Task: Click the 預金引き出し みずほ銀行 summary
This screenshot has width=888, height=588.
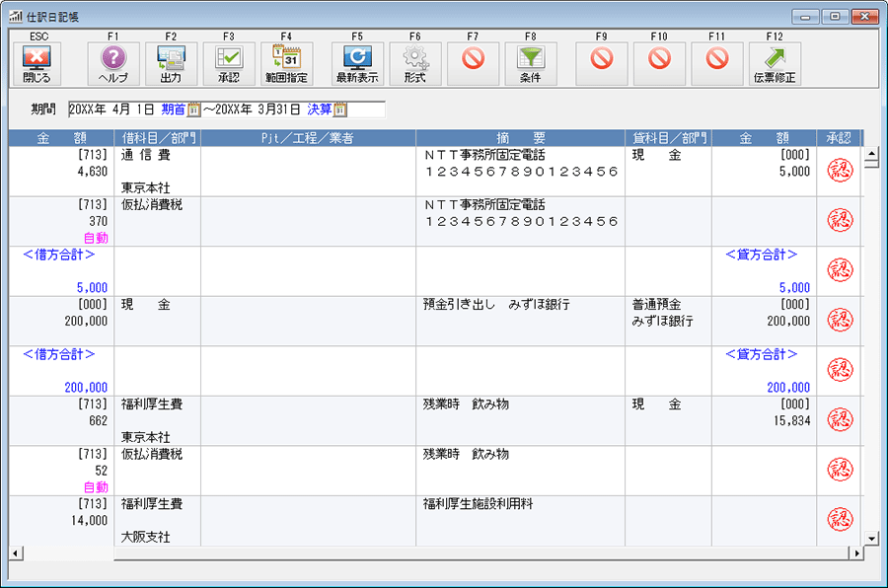Action: tap(496, 305)
